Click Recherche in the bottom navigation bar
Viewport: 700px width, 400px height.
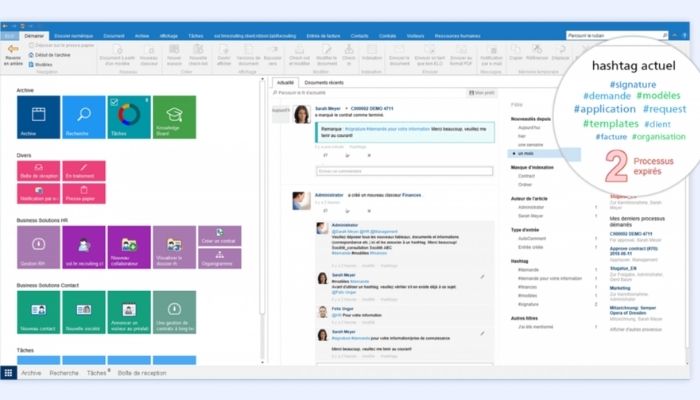coord(64,373)
